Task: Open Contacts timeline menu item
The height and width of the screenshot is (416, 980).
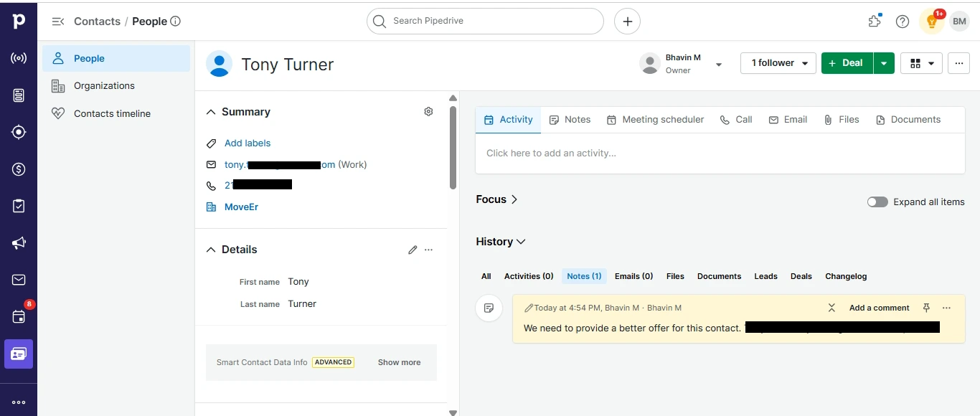Action: point(116,113)
